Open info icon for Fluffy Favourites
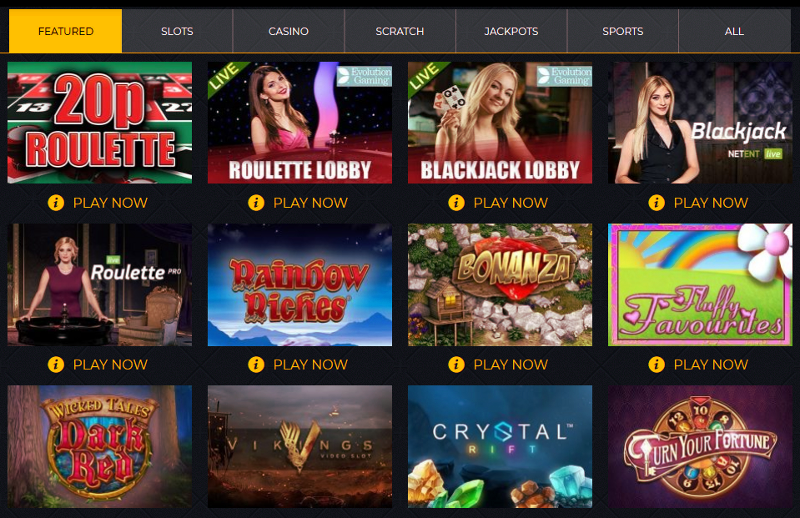800x518 pixels. (x=657, y=364)
